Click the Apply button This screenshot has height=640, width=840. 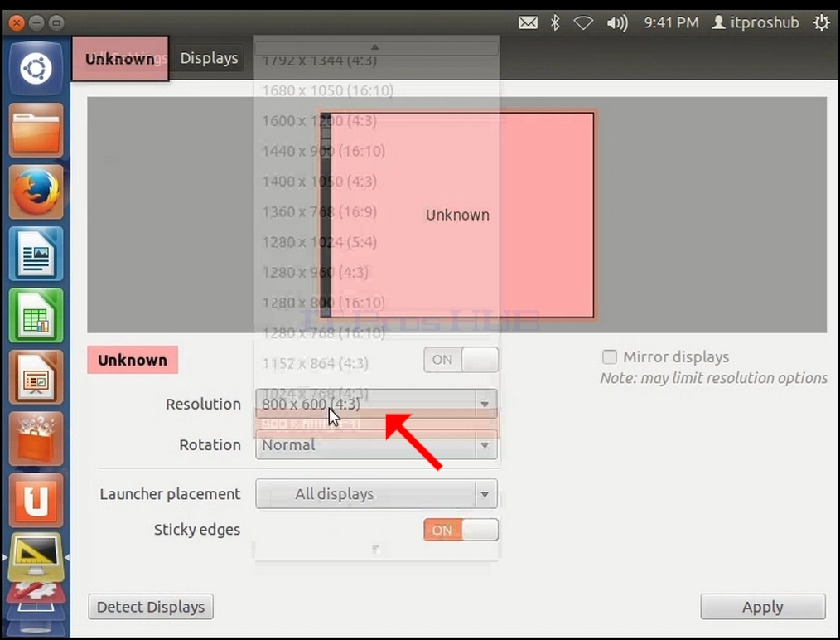pyautogui.click(x=763, y=607)
